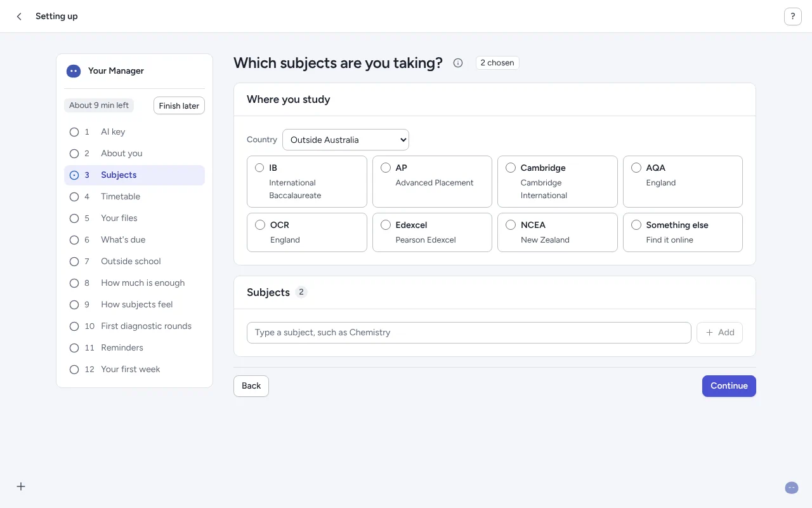Image resolution: width=812 pixels, height=508 pixels.
Task: Go to step 6 What's due
Action: [134, 240]
